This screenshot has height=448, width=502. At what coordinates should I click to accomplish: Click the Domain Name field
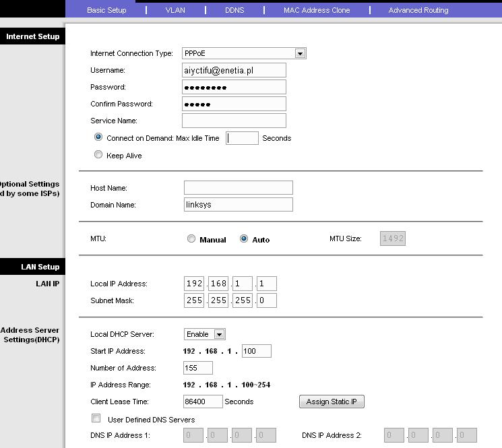point(238,205)
